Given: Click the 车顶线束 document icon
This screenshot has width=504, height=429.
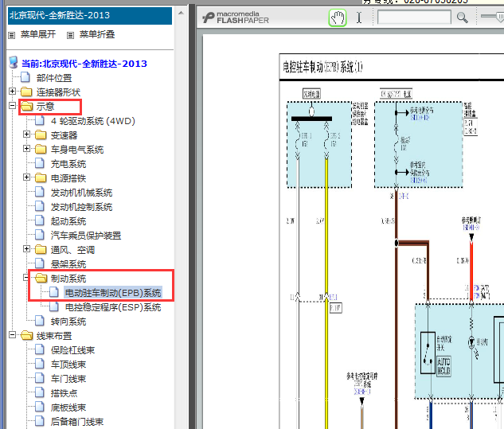Looking at the screenshot, I should pyautogui.click(x=40, y=364).
